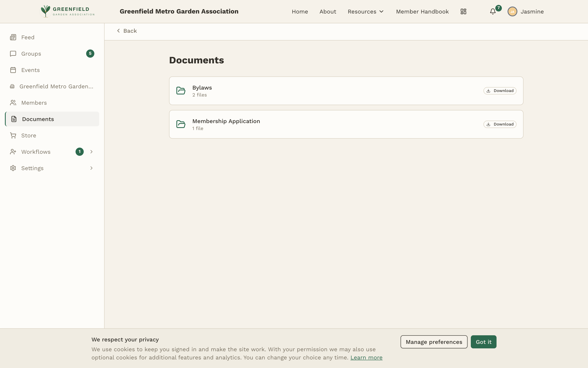Click the notification count badge 7
The image size is (588, 368).
tap(499, 8)
